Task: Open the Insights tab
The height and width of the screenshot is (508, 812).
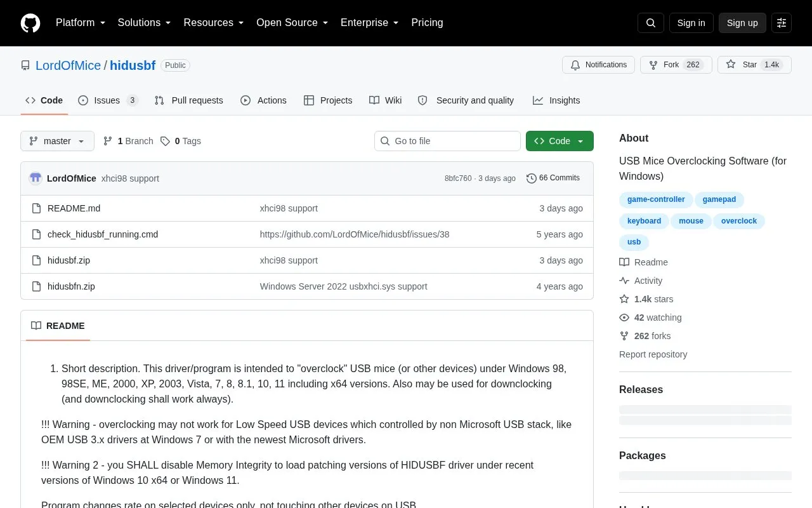Action: (x=556, y=100)
